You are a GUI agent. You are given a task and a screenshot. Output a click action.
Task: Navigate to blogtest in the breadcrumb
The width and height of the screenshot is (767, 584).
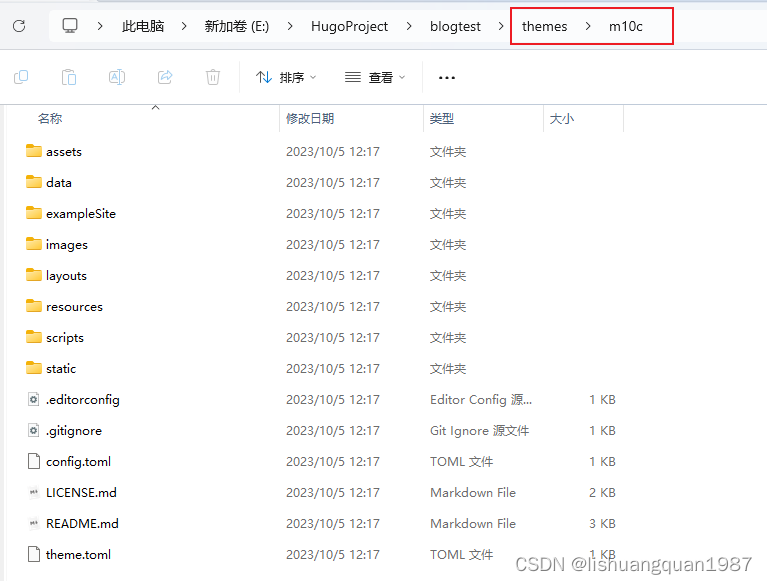point(454,26)
